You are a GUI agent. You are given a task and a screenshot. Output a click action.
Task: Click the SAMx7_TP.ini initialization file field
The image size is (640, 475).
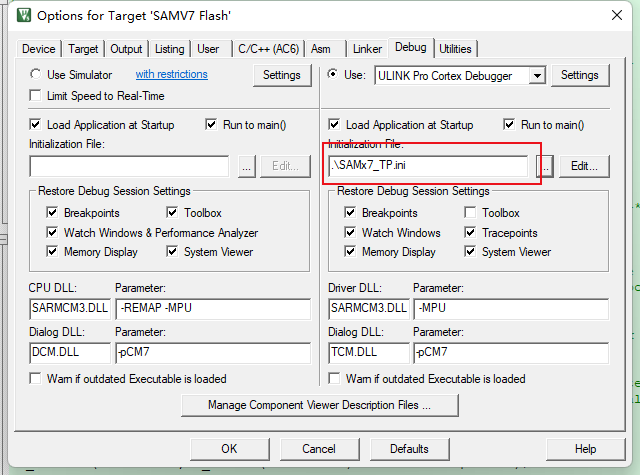pos(428,167)
